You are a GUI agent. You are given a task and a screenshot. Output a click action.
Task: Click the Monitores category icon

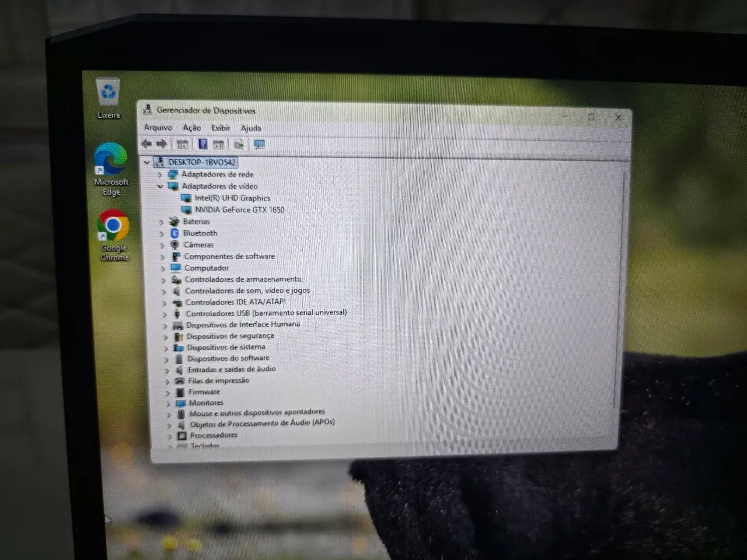coord(180,402)
